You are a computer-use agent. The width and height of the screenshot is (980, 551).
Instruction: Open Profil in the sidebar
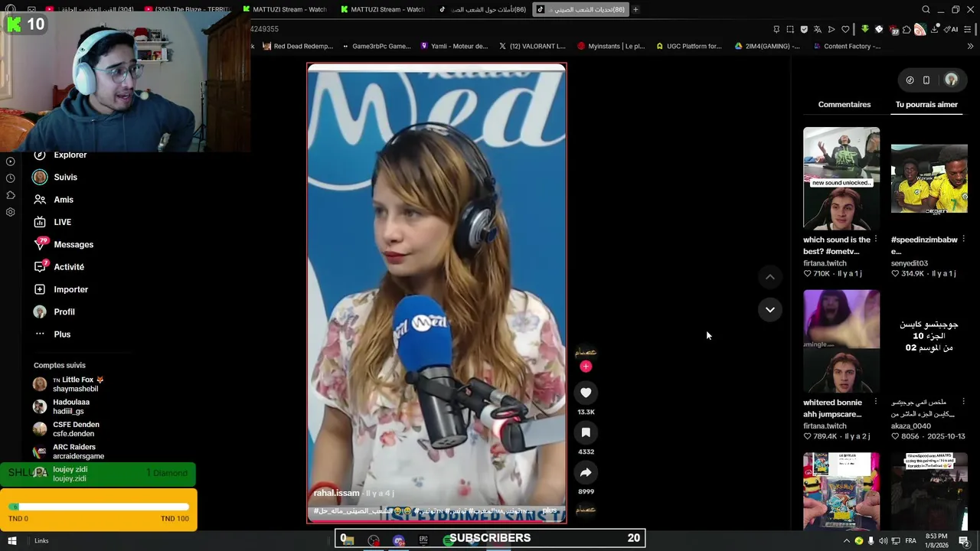pos(54,311)
